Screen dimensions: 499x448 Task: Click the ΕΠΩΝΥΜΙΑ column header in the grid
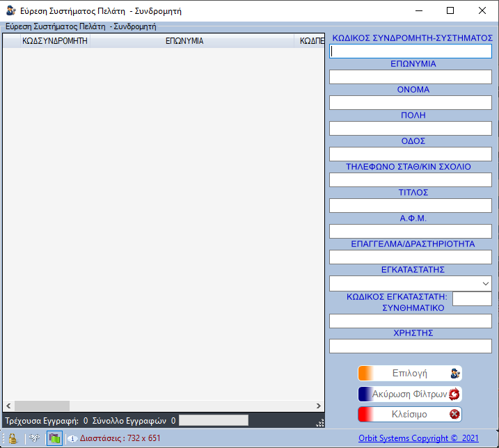pos(184,41)
